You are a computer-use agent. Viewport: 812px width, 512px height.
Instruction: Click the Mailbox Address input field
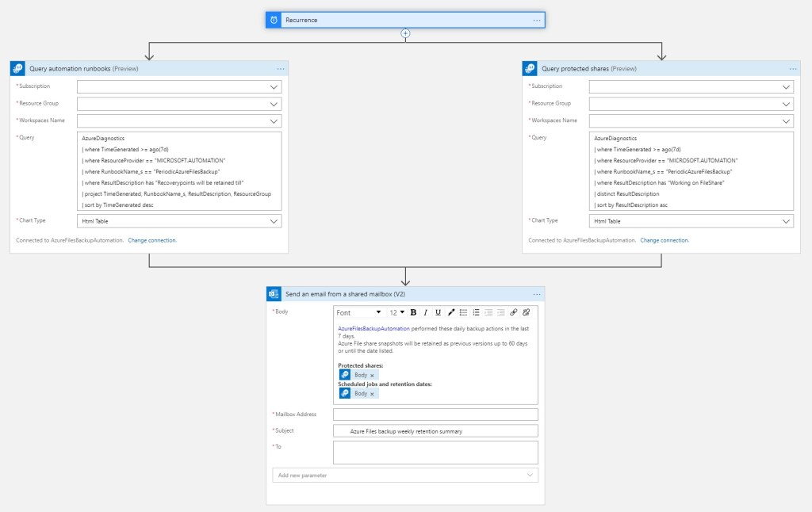coord(435,415)
